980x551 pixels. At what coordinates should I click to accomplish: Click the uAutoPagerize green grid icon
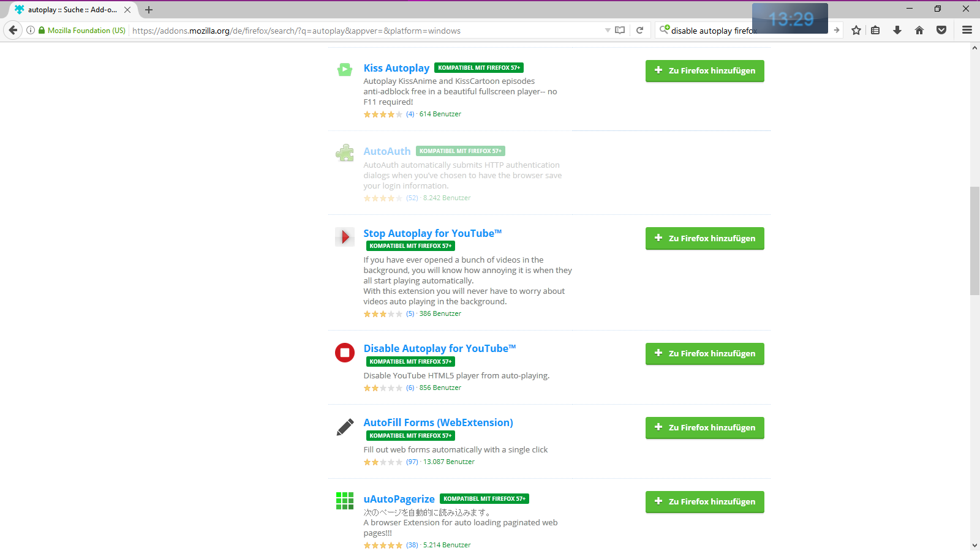pyautogui.click(x=345, y=501)
